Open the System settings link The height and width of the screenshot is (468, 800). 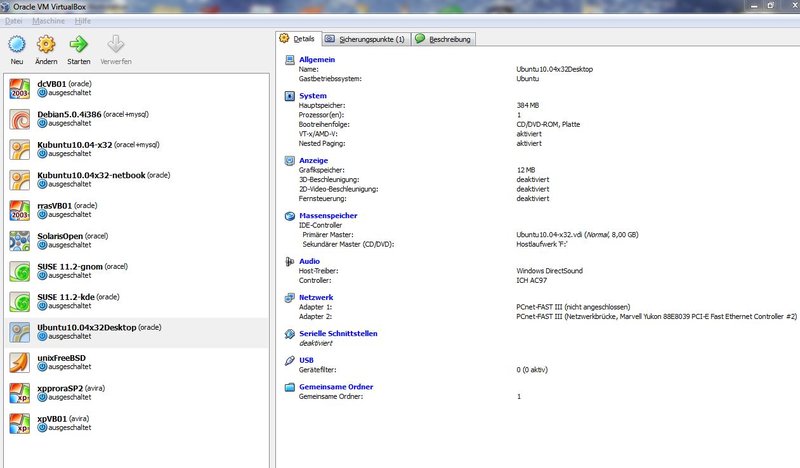coord(313,96)
